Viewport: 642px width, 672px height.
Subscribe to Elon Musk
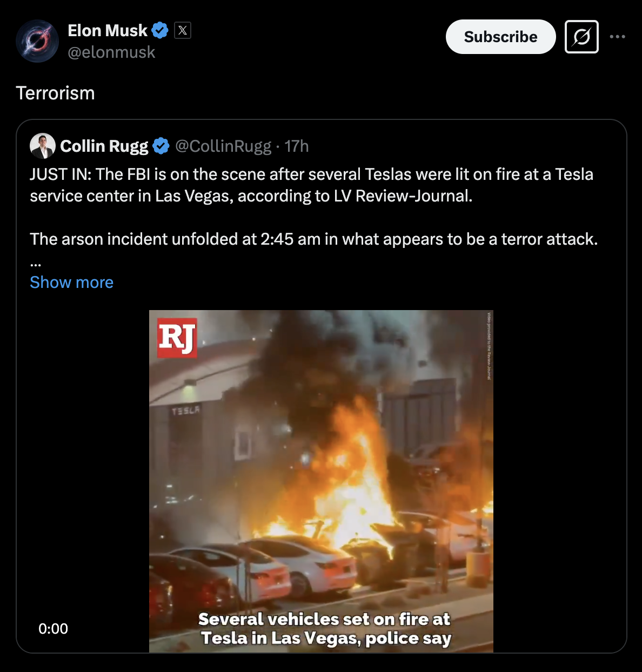click(500, 37)
